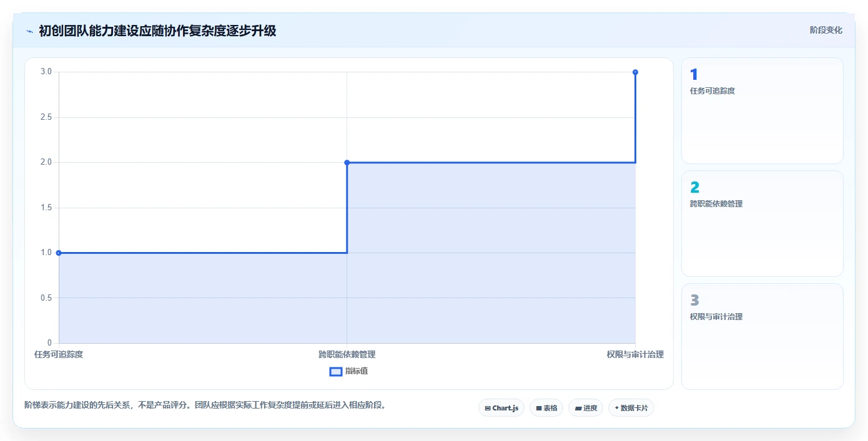This screenshot has height=441, width=868.
Task: Select the card numbered 3 权限与审计治理
Action: click(x=762, y=336)
